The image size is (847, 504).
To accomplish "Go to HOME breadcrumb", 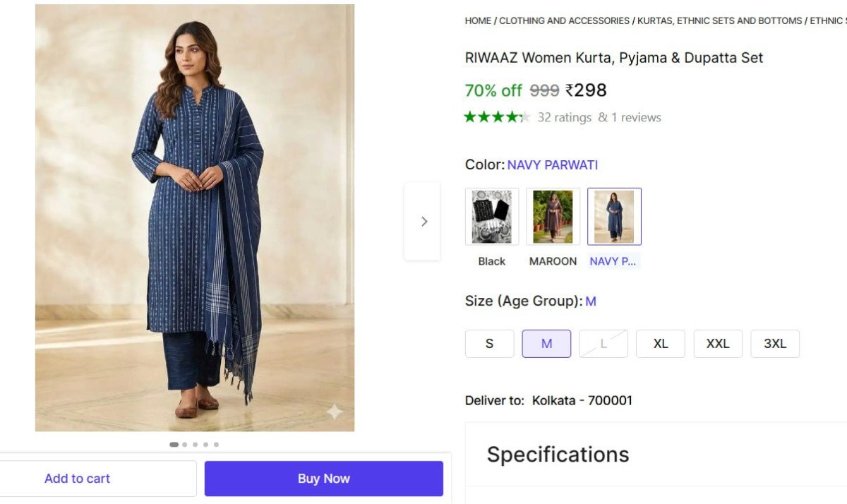I will click(x=478, y=21).
